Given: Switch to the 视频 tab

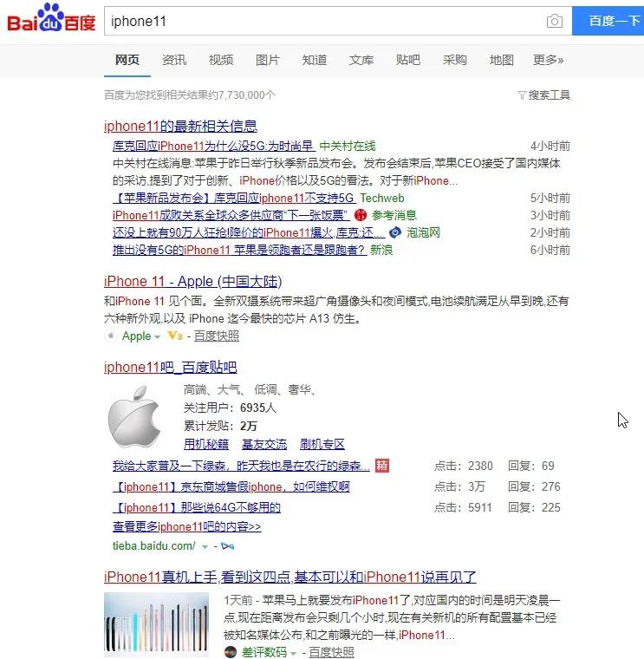Looking at the screenshot, I should 221,60.
